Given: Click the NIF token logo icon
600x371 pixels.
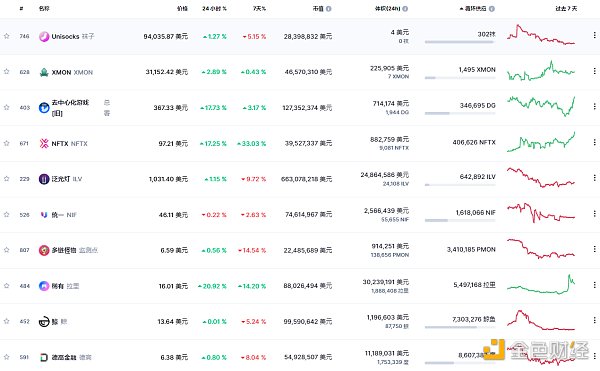Looking at the screenshot, I should pos(44,215).
